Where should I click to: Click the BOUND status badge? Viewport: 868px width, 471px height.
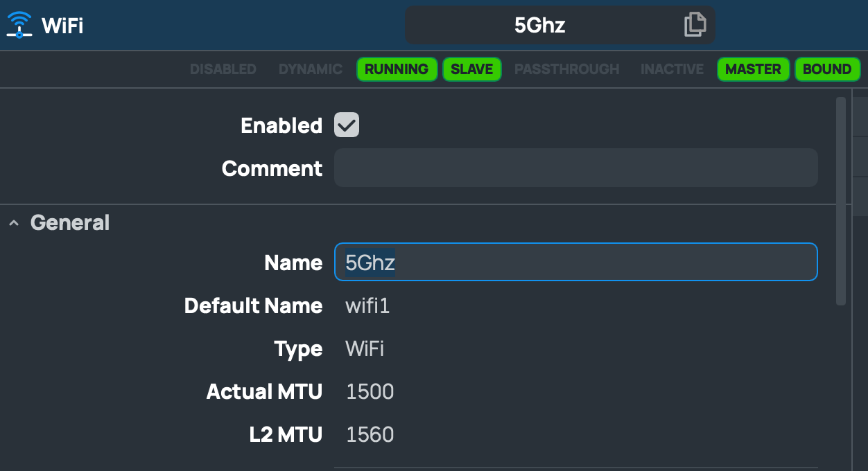(827, 69)
